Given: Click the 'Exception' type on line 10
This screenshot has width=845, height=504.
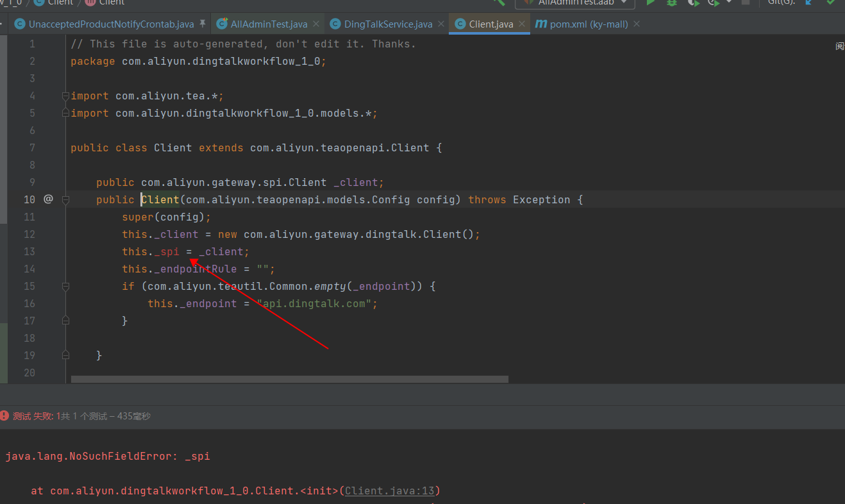Looking at the screenshot, I should click(x=542, y=200).
